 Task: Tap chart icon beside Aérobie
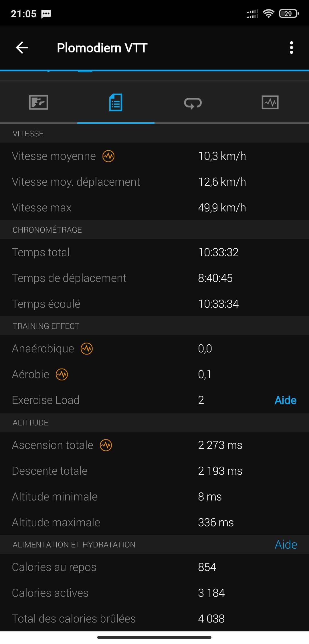coord(62,374)
